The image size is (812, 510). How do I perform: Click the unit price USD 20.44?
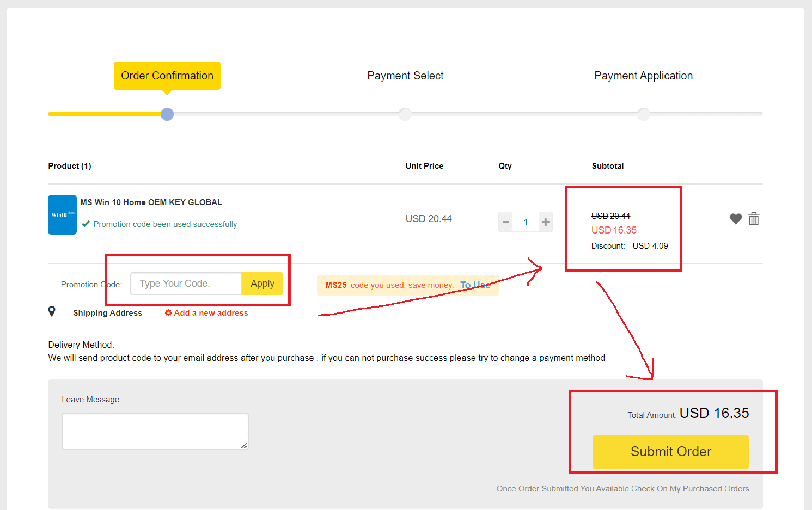click(x=429, y=219)
